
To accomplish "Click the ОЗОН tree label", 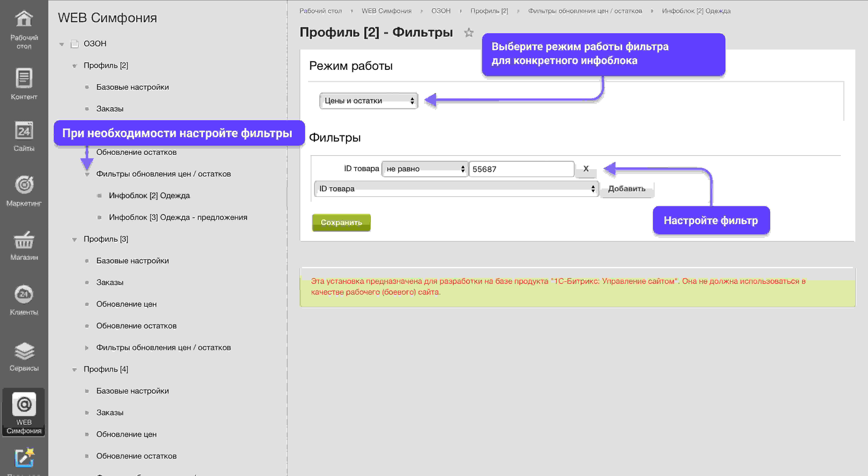I will [95, 44].
